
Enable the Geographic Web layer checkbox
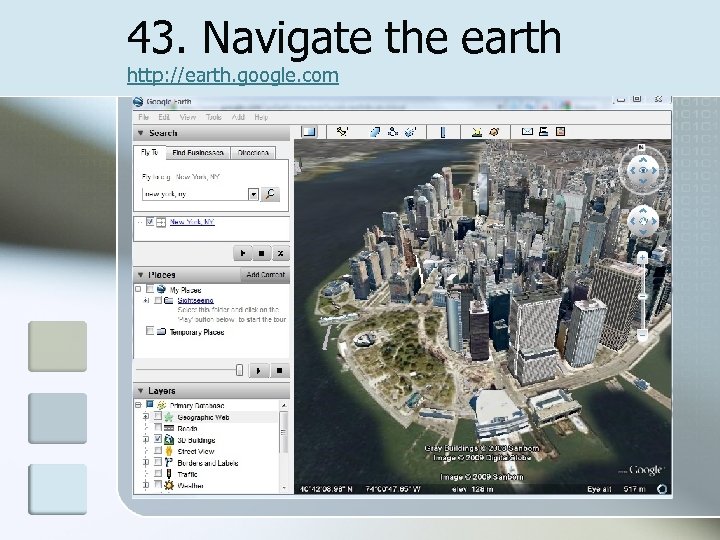[158, 416]
